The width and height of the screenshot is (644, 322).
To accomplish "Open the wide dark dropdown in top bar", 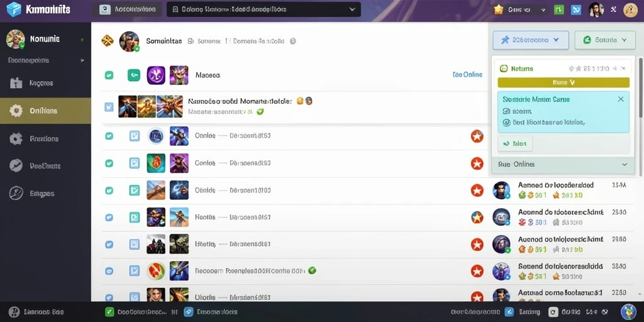I will pyautogui.click(x=264, y=9).
